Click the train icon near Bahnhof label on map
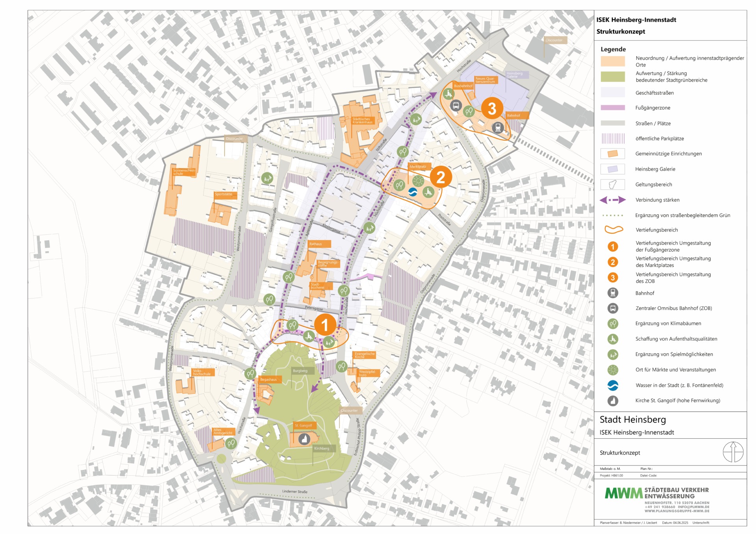This screenshot has width=756, height=534. pos(498,128)
